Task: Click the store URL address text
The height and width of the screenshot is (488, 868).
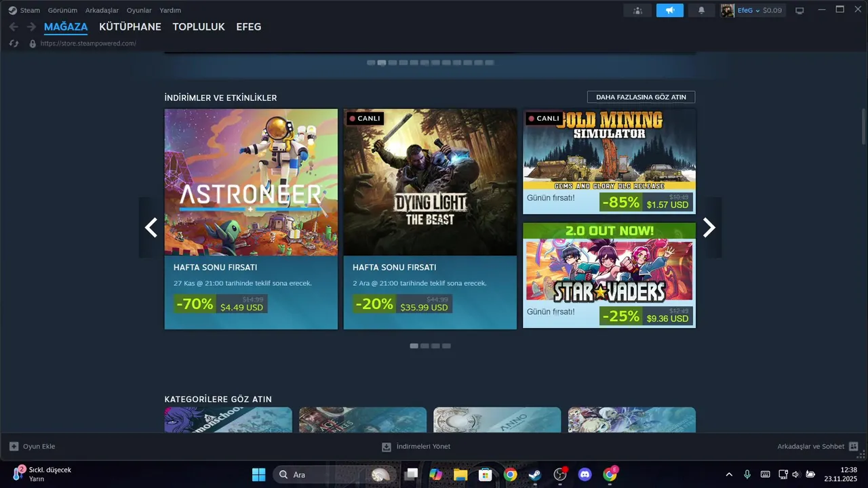Action: point(88,43)
